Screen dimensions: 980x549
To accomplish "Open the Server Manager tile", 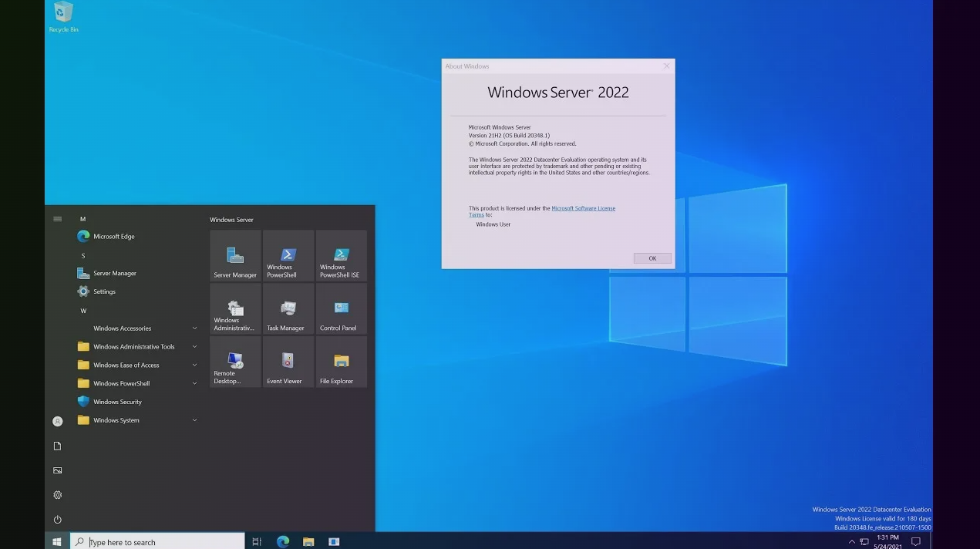I will 235,256.
